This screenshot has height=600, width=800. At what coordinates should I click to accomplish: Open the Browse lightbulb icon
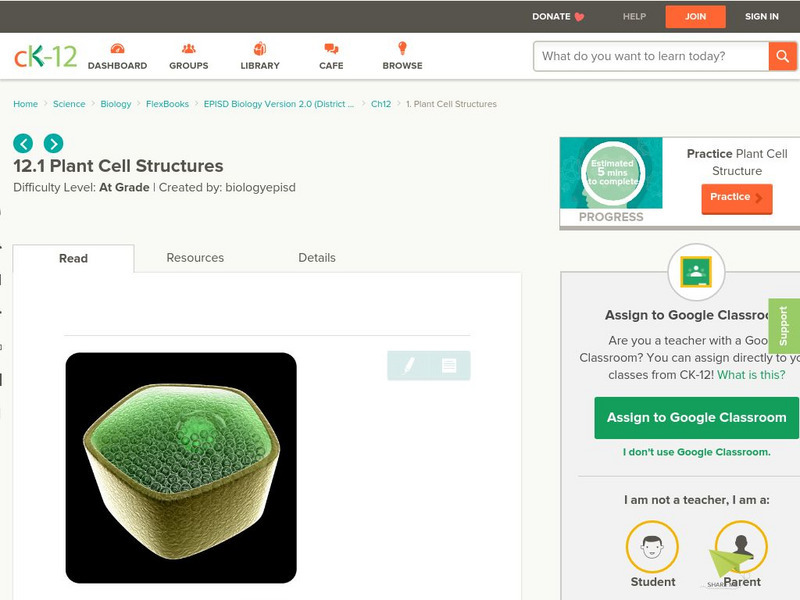tap(402, 48)
